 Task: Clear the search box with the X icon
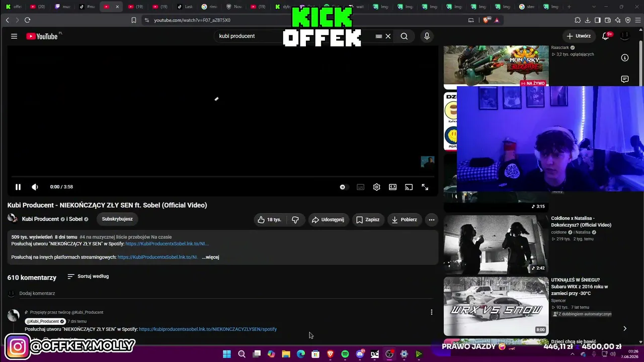[x=388, y=36]
